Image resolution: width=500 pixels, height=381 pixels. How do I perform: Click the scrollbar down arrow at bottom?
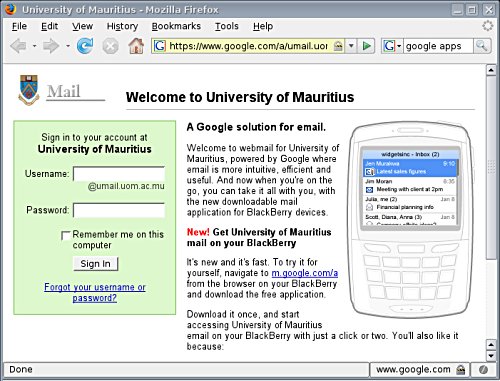[x=491, y=355]
